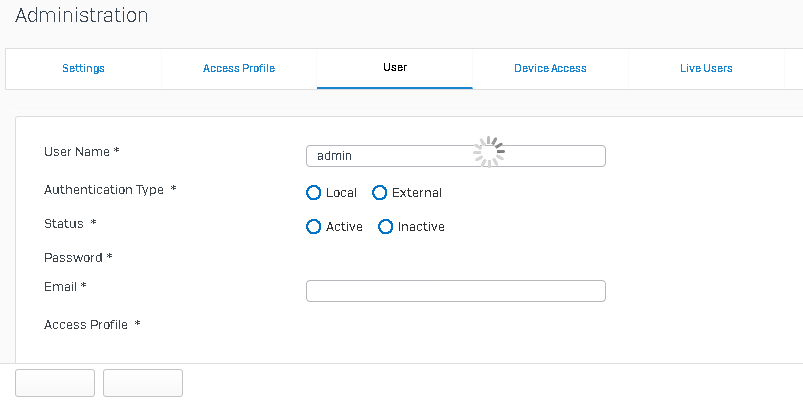803x400 pixels.
Task: Click the Password field label
Action: (78, 258)
